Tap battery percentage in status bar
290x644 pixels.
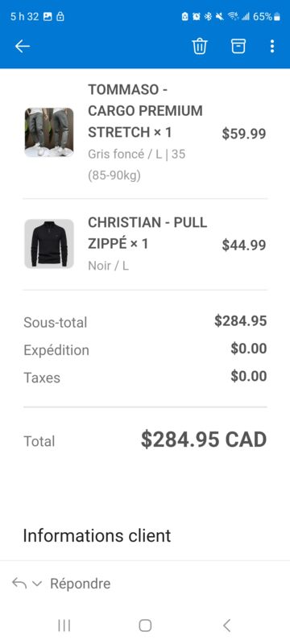point(263,17)
